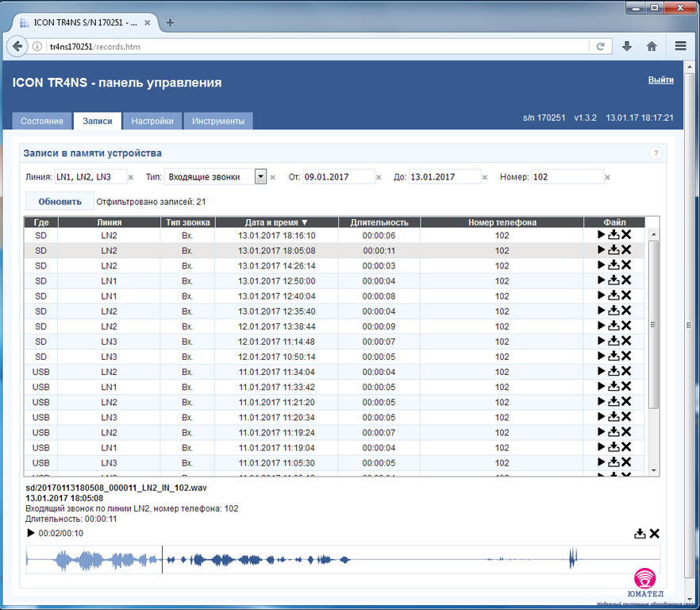Sort by the Тип звонка column header
This screenshot has height=610, width=700.
188,222
